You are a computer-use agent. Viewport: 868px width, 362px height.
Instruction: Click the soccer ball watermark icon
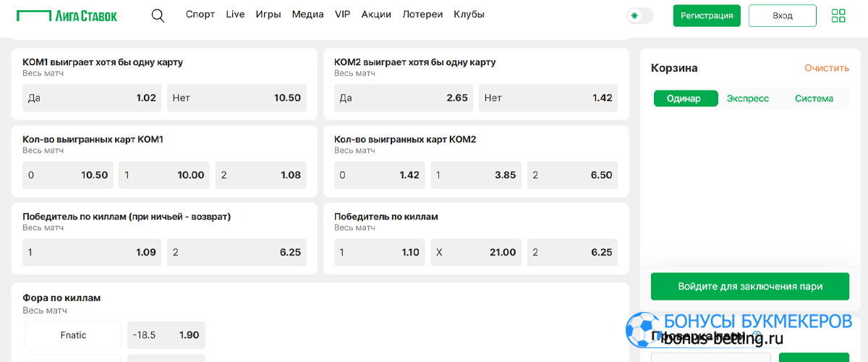pos(642,329)
